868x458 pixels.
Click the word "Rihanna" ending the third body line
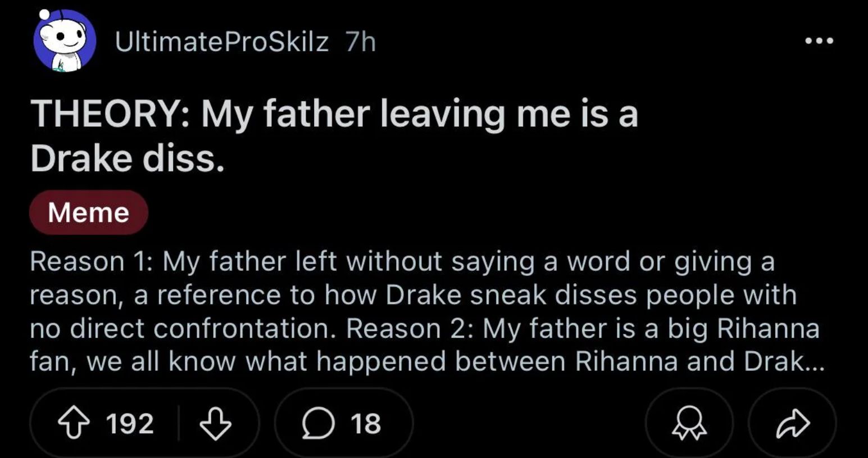pos(768,328)
